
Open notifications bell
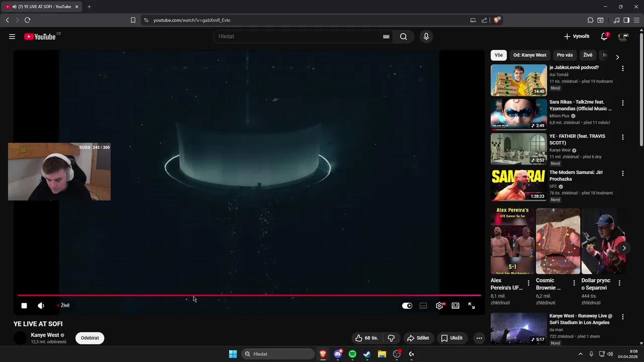(604, 37)
